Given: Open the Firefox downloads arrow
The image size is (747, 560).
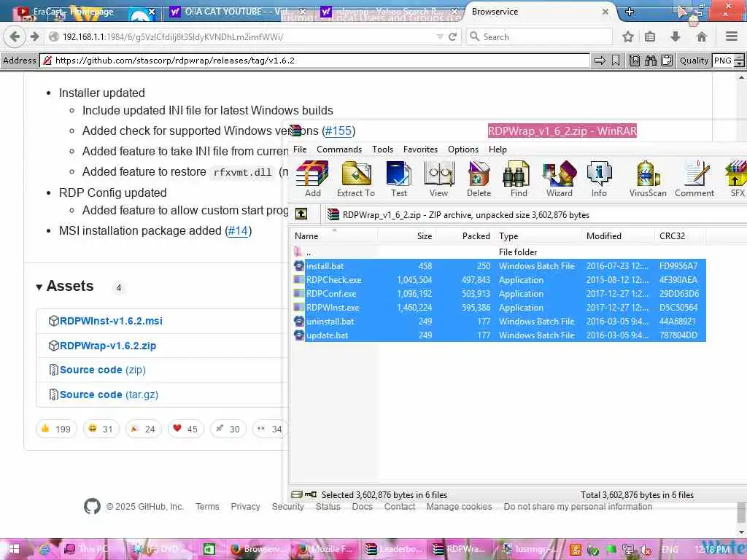Looking at the screenshot, I should pos(675,36).
